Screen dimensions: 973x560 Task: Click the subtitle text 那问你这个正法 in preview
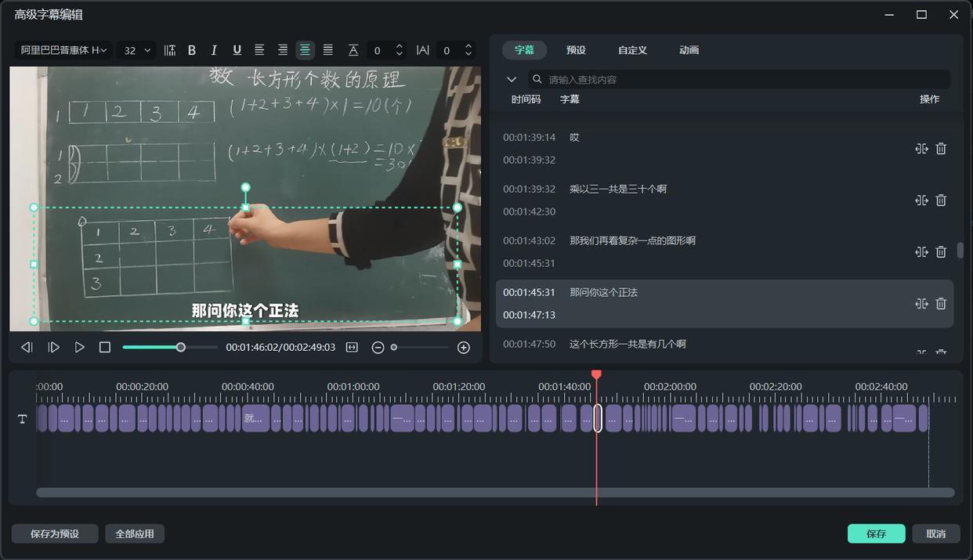pyautogui.click(x=245, y=310)
